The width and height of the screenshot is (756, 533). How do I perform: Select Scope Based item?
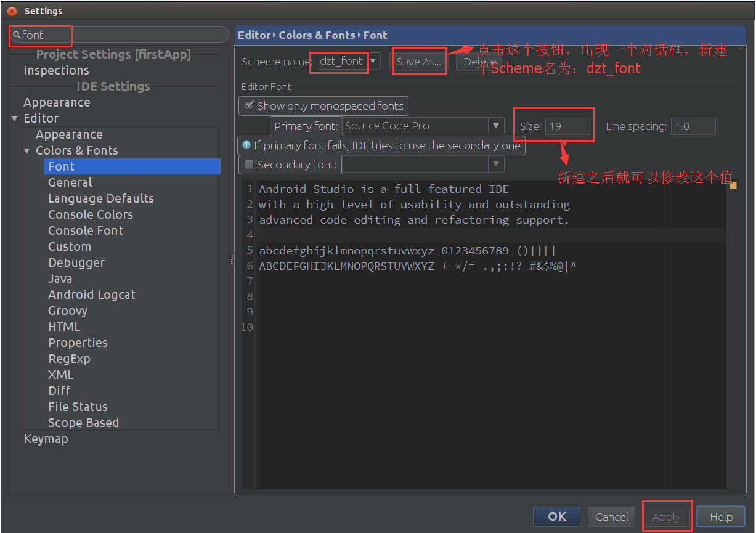click(x=83, y=423)
